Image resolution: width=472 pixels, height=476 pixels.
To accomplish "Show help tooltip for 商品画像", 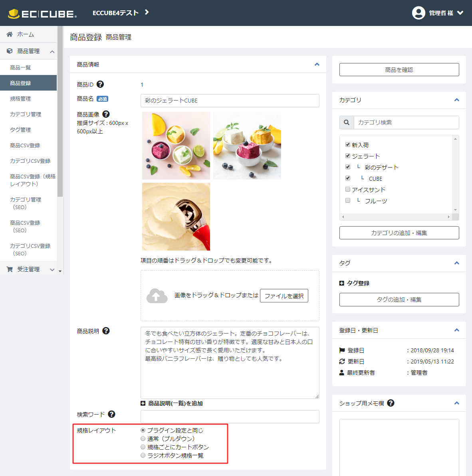I will pyautogui.click(x=106, y=114).
